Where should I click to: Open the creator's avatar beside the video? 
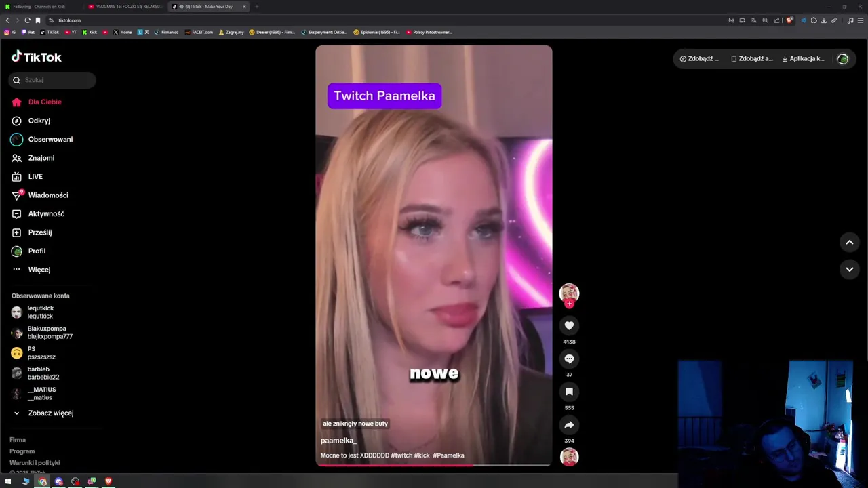[x=569, y=293]
